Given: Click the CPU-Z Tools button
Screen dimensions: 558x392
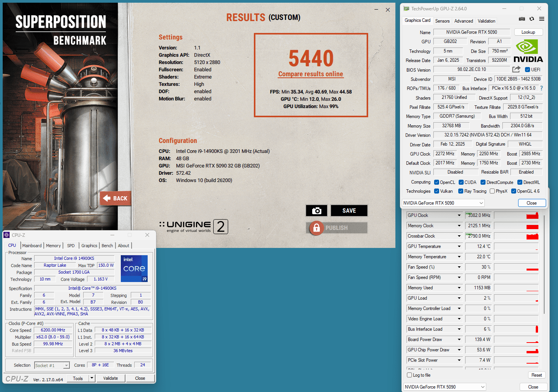Looking at the screenshot, I should (x=78, y=378).
